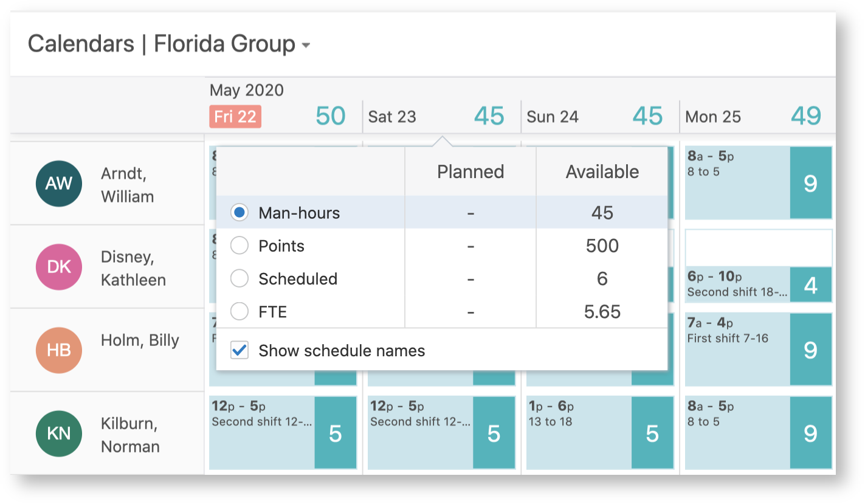Click the 50 man-hours total for Fri 22
Viewport: 865px width, 504px height.
coord(330,116)
